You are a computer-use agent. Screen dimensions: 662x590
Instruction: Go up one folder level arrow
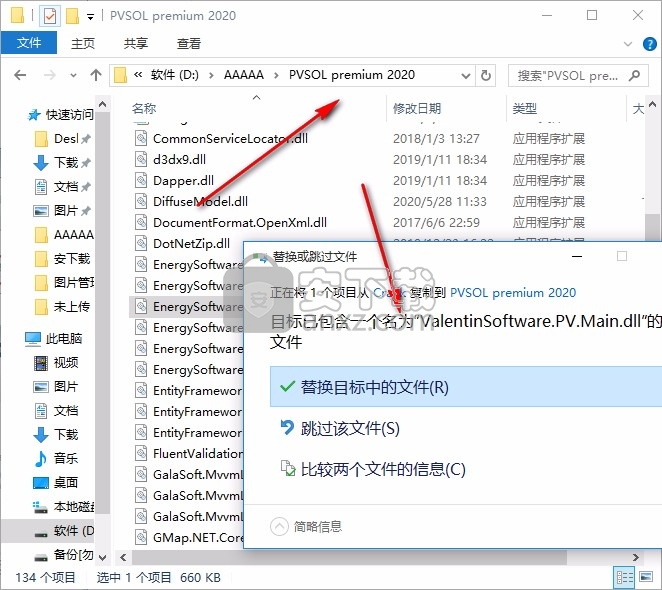[96, 75]
